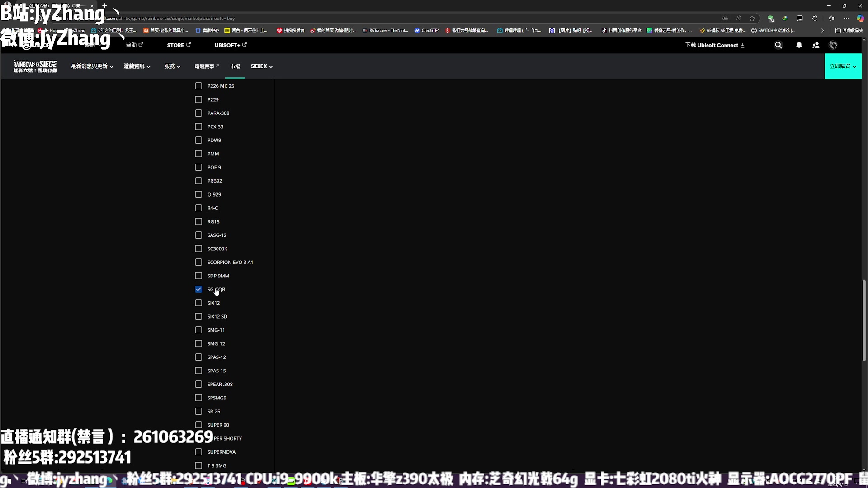The width and height of the screenshot is (868, 488).
Task: Click the Copilot icon in browser toolbar
Action: click(860, 19)
